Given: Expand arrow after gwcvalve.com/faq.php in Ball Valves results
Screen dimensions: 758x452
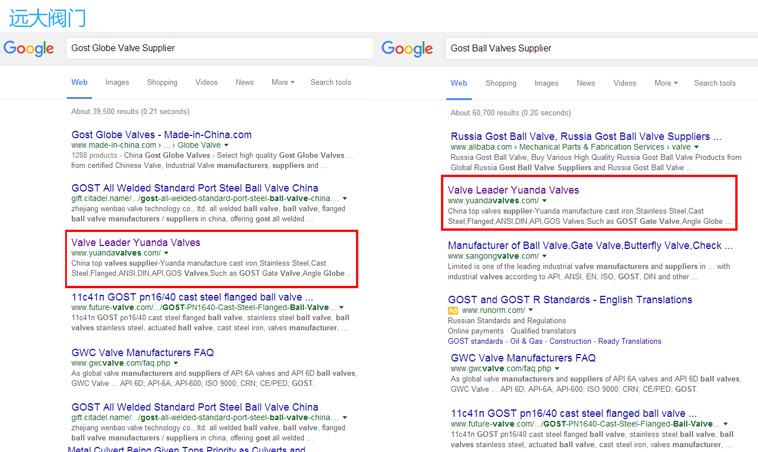Looking at the screenshot, I should pos(556,368).
